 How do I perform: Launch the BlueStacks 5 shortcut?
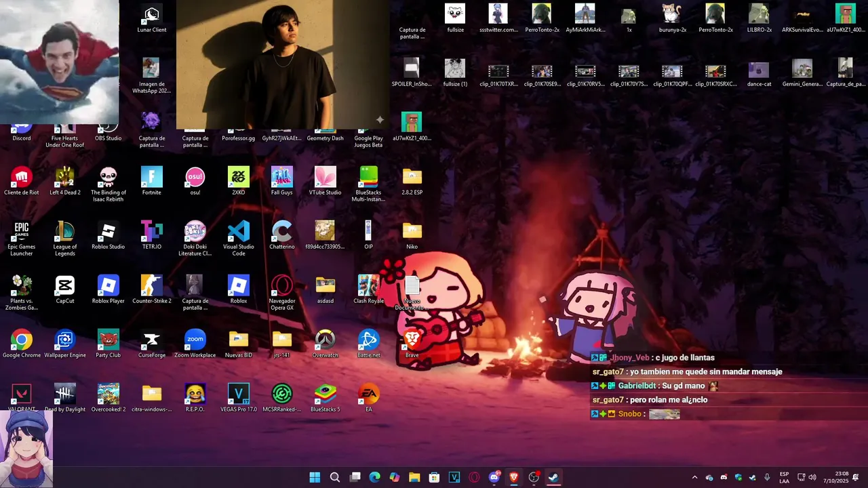(x=325, y=399)
